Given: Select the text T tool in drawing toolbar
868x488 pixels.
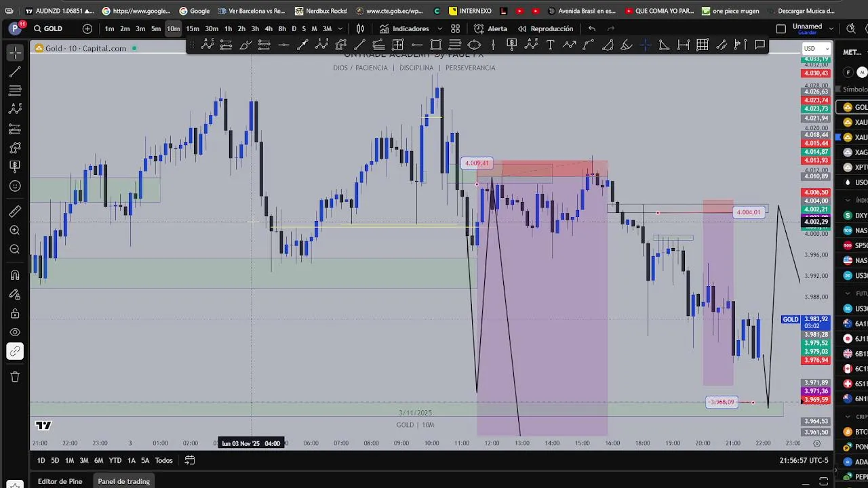Looking at the screenshot, I should tap(550, 45).
